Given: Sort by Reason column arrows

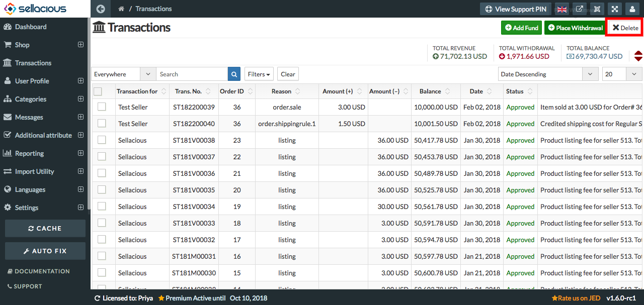Looking at the screenshot, I should tap(297, 91).
